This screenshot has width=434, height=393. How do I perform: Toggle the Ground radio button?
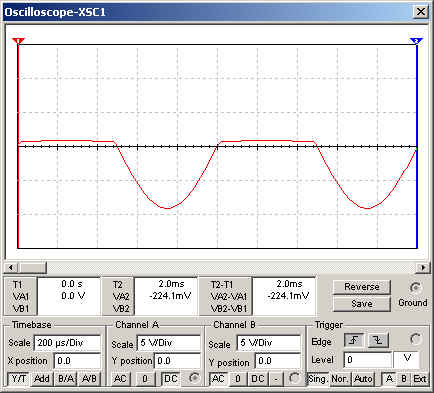click(415, 288)
